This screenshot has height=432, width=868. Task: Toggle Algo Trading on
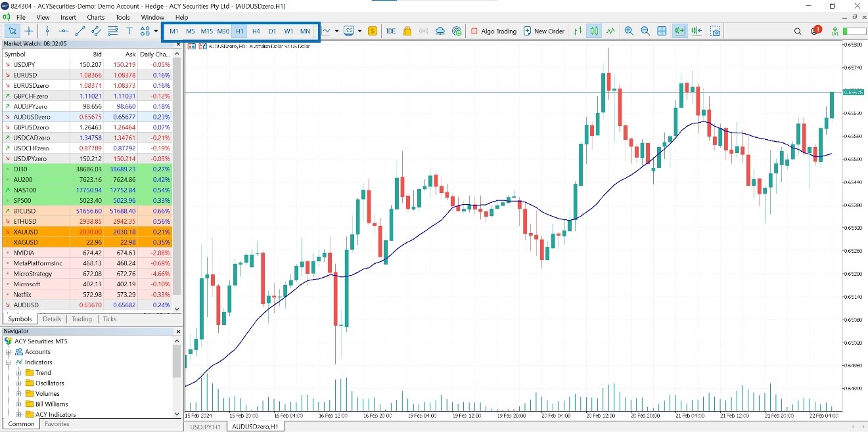493,31
